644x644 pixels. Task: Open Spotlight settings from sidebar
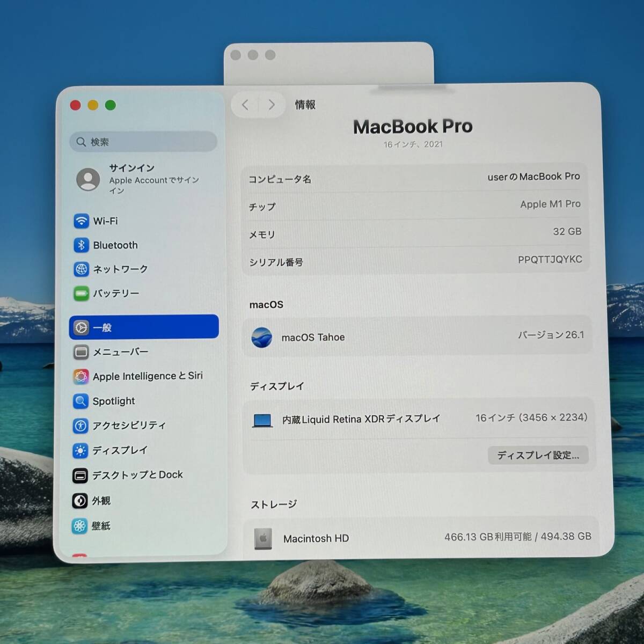[144, 401]
